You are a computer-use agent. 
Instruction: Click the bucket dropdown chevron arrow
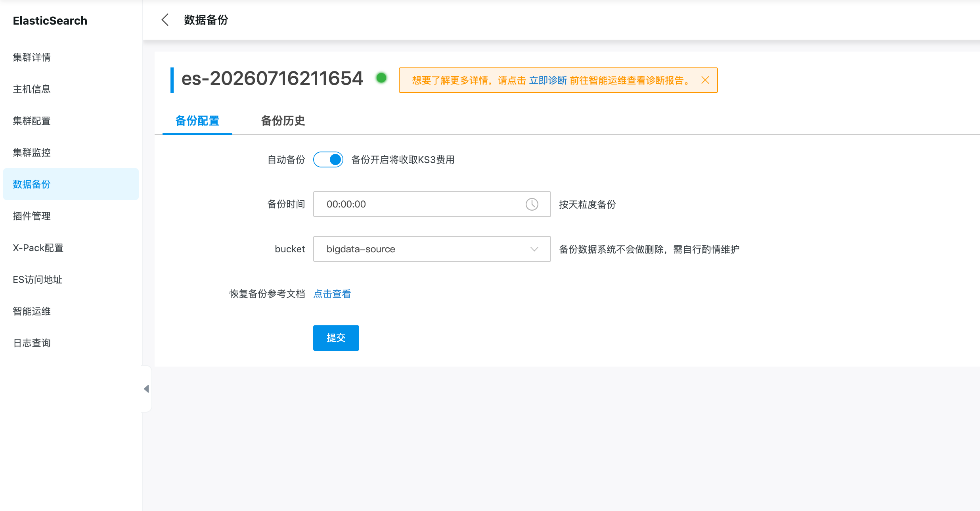pos(534,249)
